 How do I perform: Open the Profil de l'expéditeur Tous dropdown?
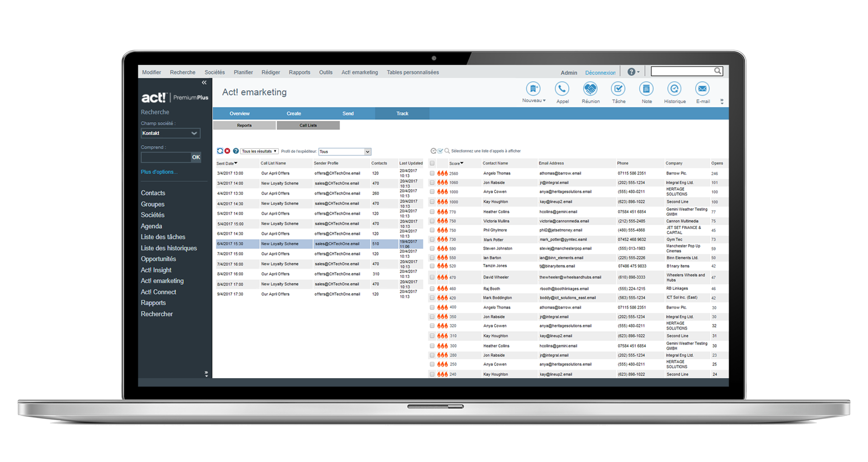pyautogui.click(x=345, y=152)
